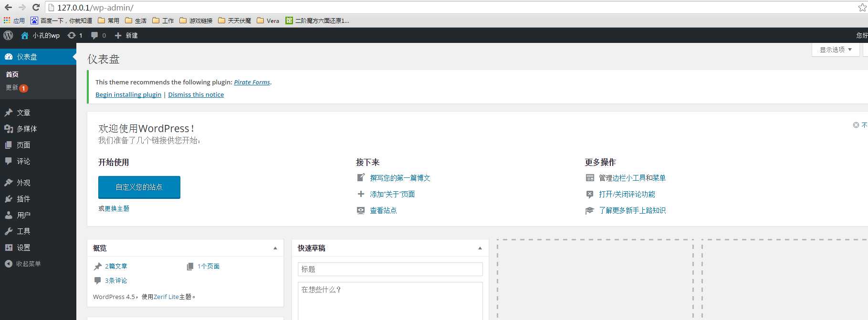This screenshot has width=868, height=320.
Task: Open the 应用 apps shortcut in bookmarks bar
Action: (14, 21)
